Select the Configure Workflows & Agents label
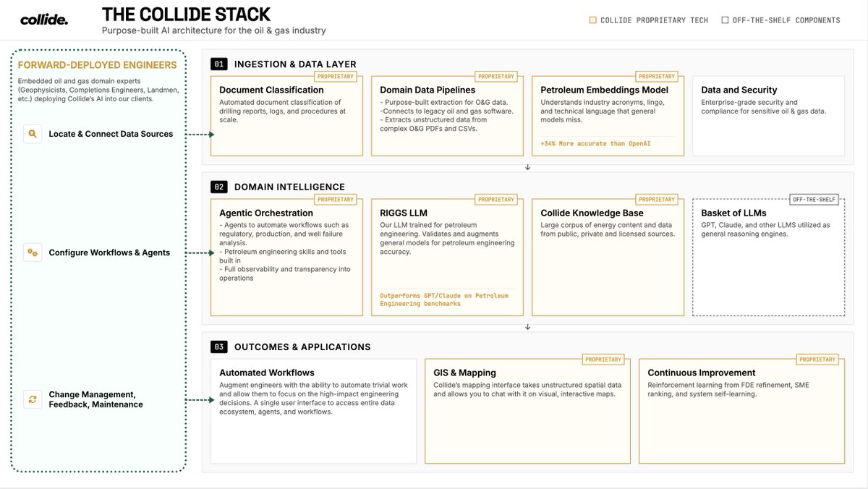Screen dimensions: 868x489 109,252
